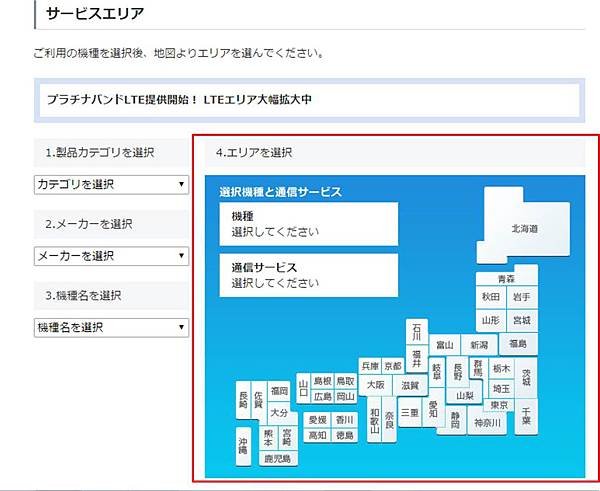
Task: Select 京都 prefecture tile
Action: click(393, 366)
